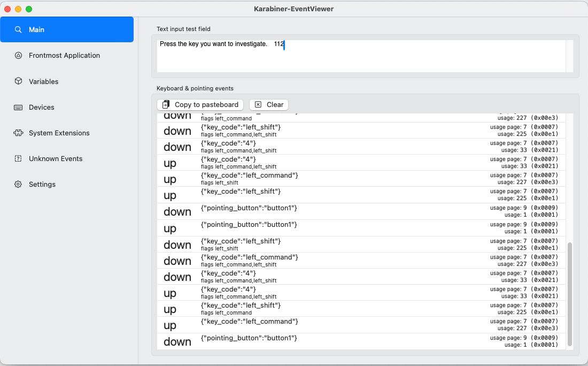588x366 pixels.
Task: Click the 'Keyboard & pointing events' heading
Action: click(x=195, y=89)
